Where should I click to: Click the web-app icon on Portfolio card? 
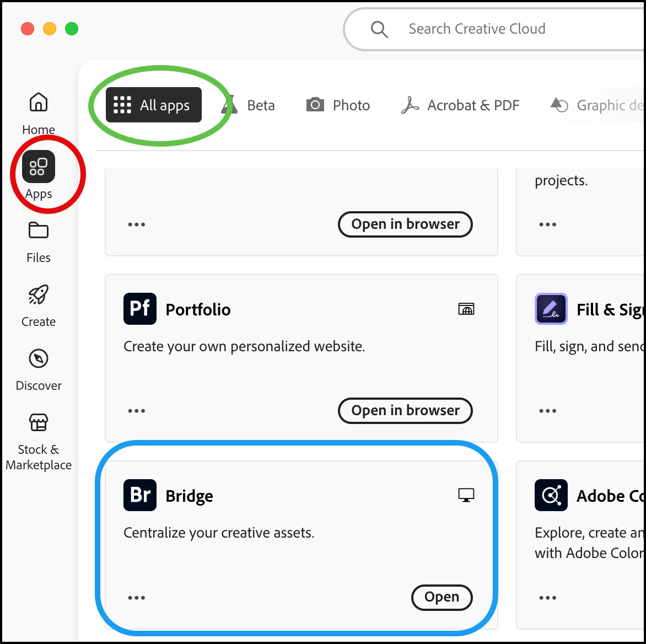click(466, 309)
